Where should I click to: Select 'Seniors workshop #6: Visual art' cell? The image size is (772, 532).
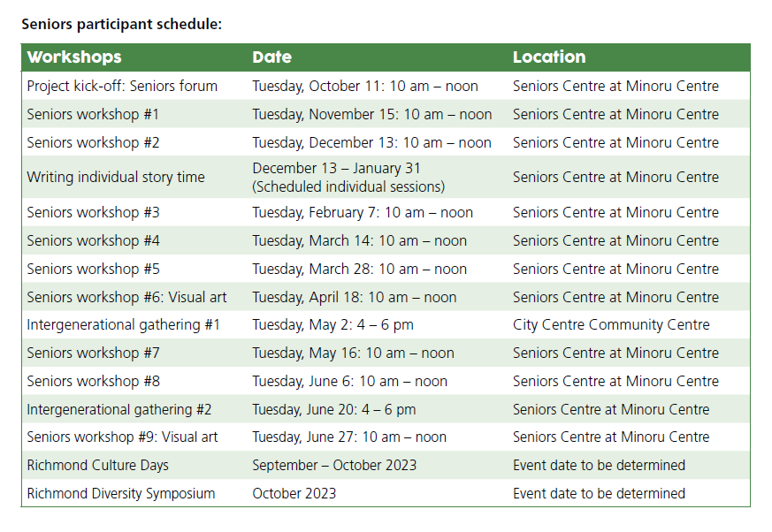tap(127, 297)
